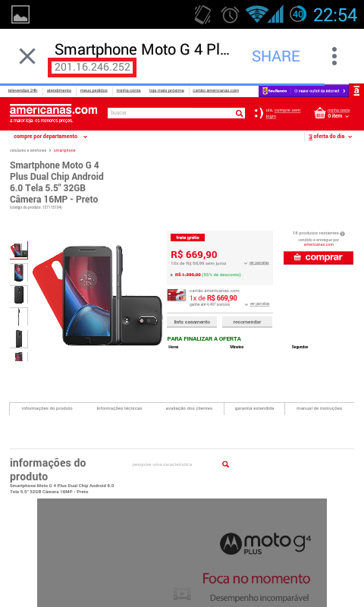Select the first product thumbnail
The image size is (364, 607).
pyautogui.click(x=18, y=250)
